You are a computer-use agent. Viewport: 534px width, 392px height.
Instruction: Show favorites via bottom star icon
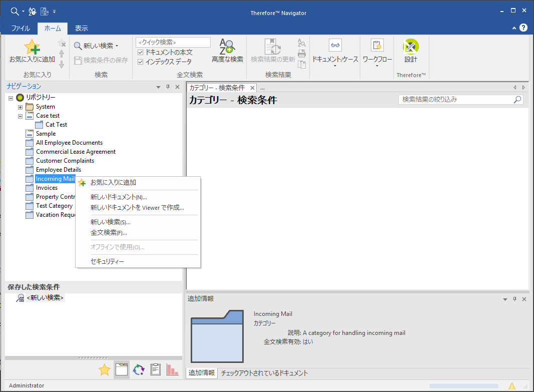pos(105,369)
